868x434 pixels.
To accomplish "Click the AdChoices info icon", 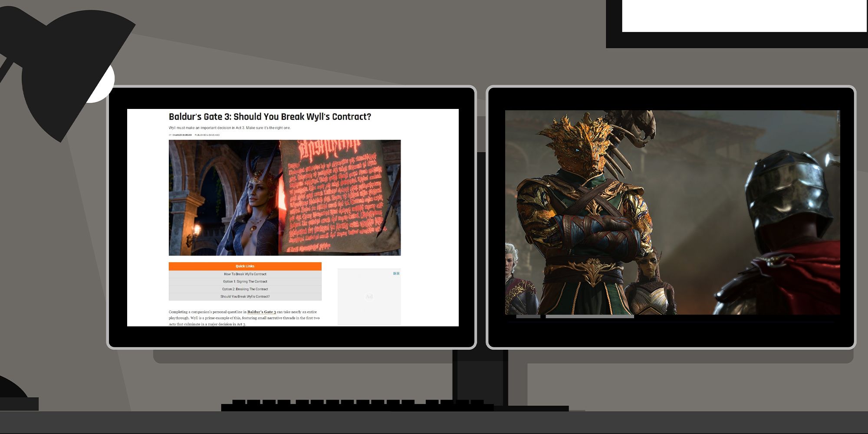I will coord(395,273).
